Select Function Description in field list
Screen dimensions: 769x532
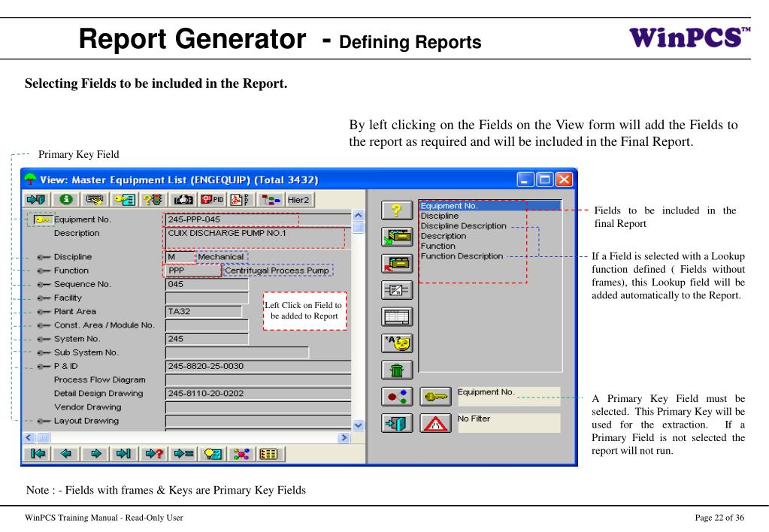click(x=462, y=256)
